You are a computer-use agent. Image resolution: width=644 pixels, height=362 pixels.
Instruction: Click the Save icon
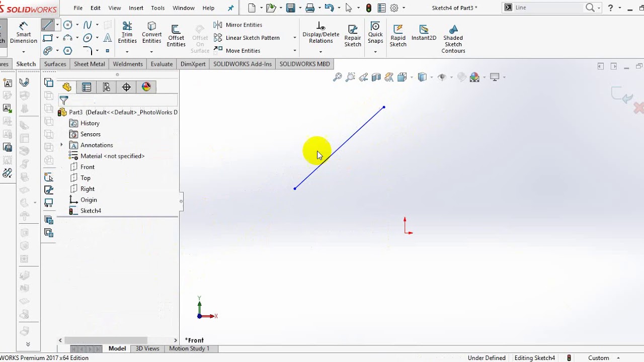tap(290, 8)
